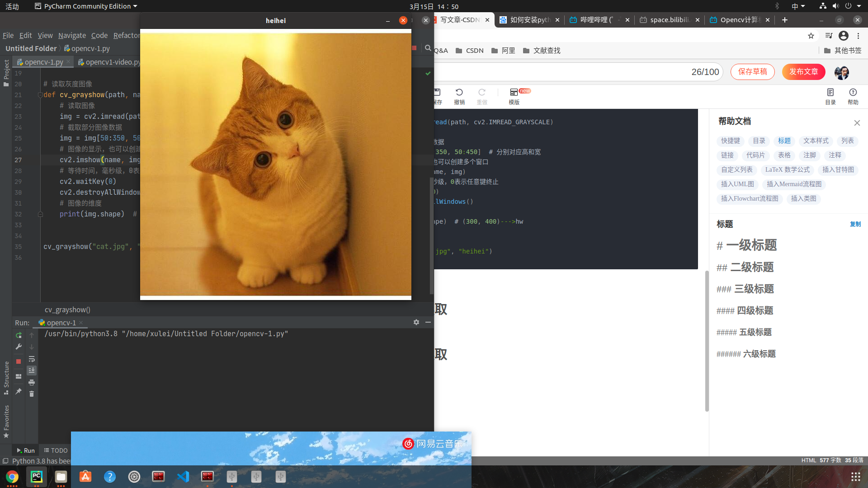Image resolution: width=868 pixels, height=488 pixels.
Task: Open Ubuntu Software in dock
Action: pos(85,477)
